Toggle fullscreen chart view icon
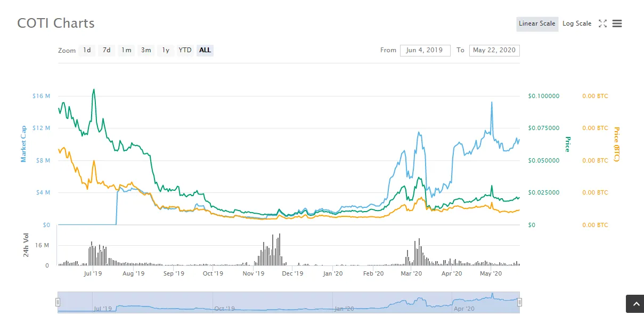 point(602,23)
